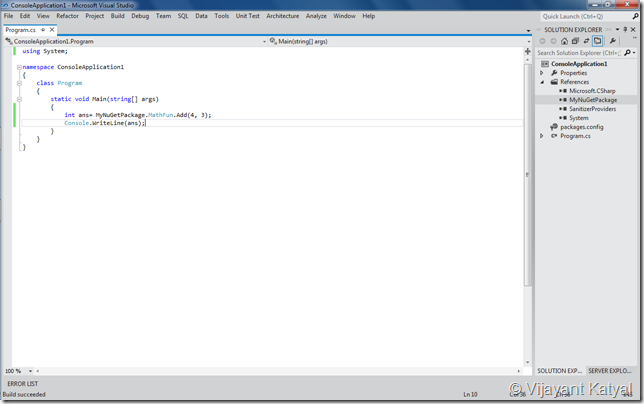Select the ConsoleApplication1 project node
This screenshot has width=644, height=404.
tap(579, 64)
